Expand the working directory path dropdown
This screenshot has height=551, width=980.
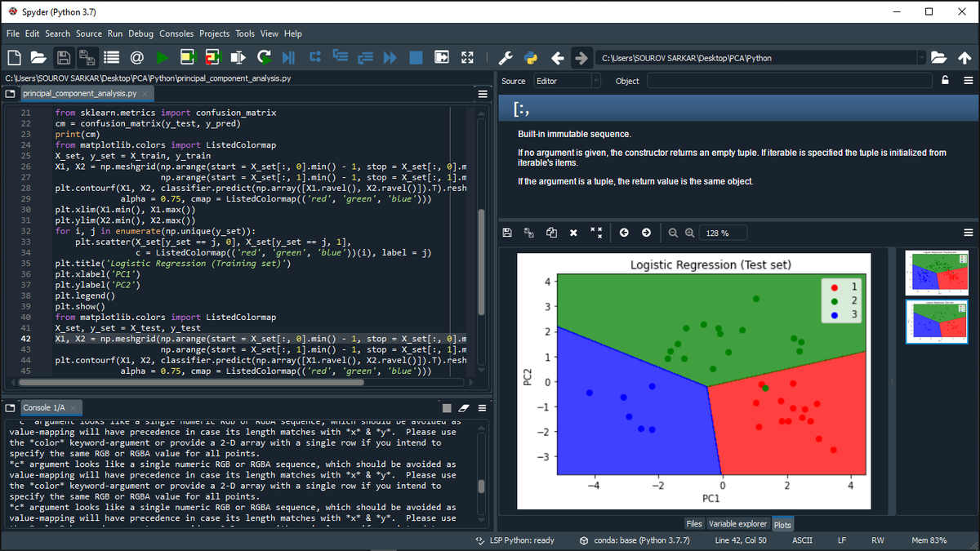click(923, 58)
